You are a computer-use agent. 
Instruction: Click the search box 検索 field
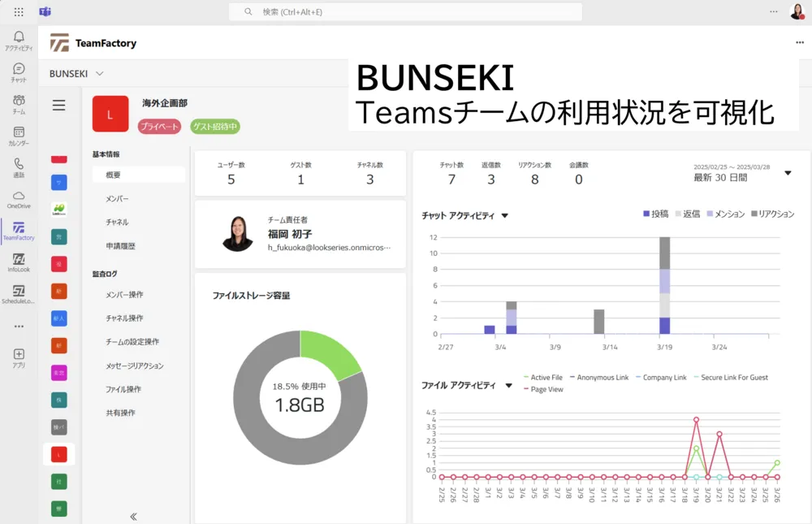click(x=405, y=11)
